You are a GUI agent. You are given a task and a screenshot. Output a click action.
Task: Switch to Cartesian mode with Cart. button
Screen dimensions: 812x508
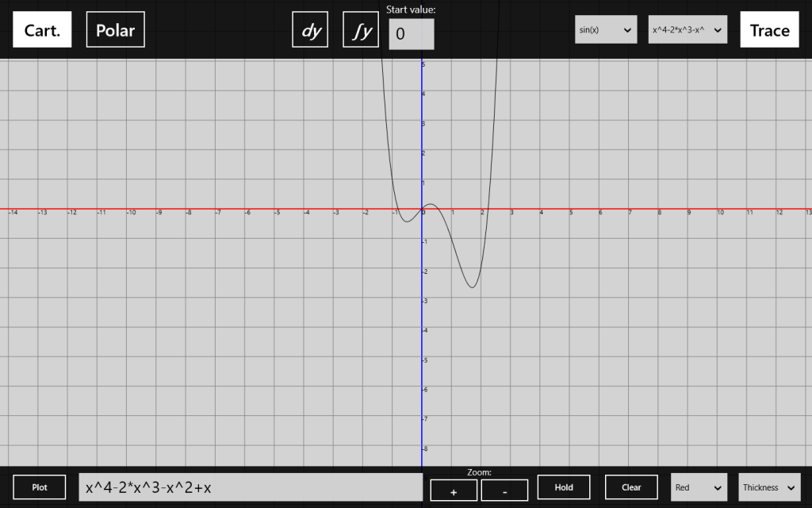click(x=42, y=30)
